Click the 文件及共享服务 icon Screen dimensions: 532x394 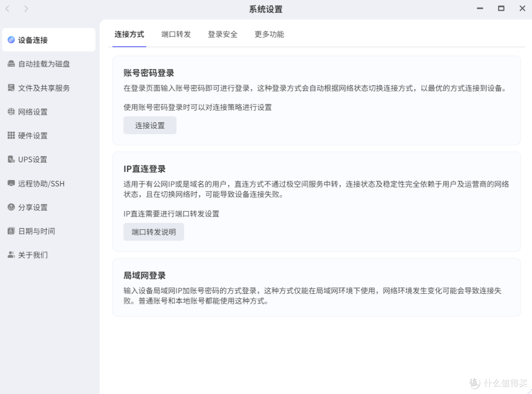click(11, 88)
